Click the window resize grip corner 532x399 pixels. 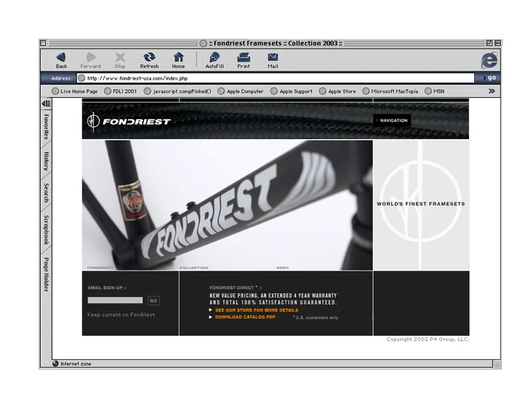(497, 364)
